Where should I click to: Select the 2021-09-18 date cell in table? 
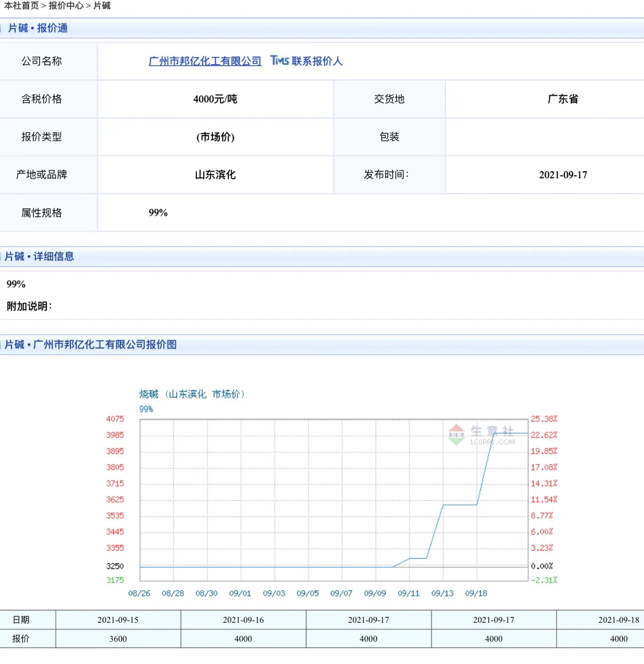point(618,620)
